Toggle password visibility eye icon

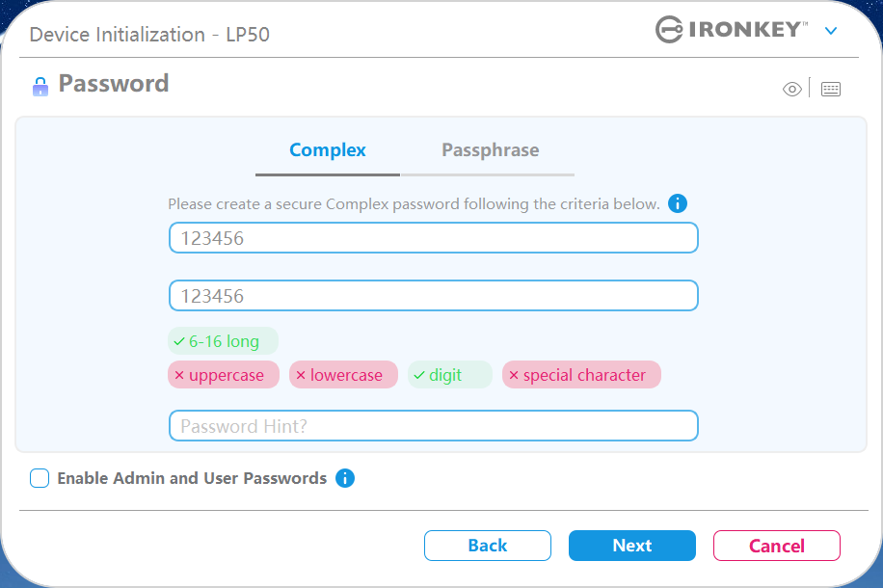[x=792, y=90]
